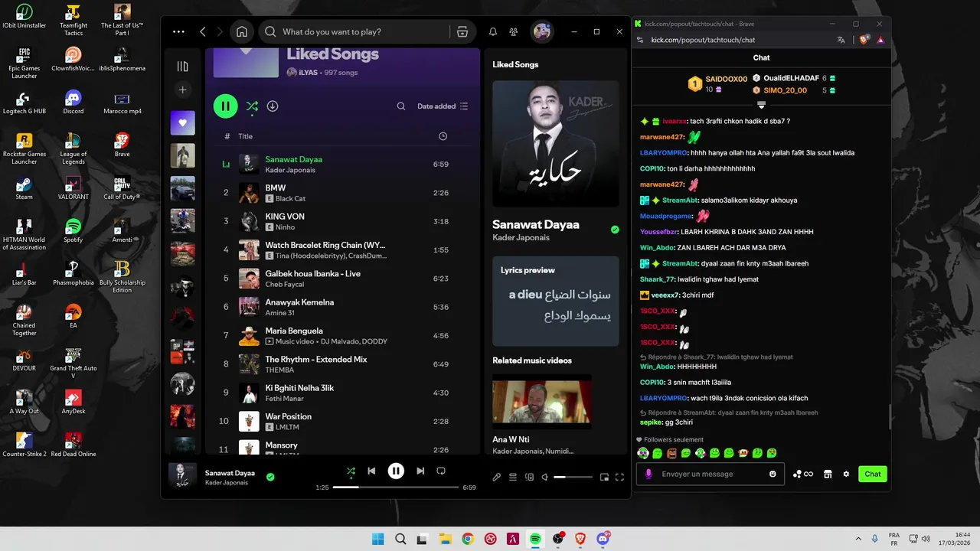Search within the Liked Songs playlist

point(401,106)
